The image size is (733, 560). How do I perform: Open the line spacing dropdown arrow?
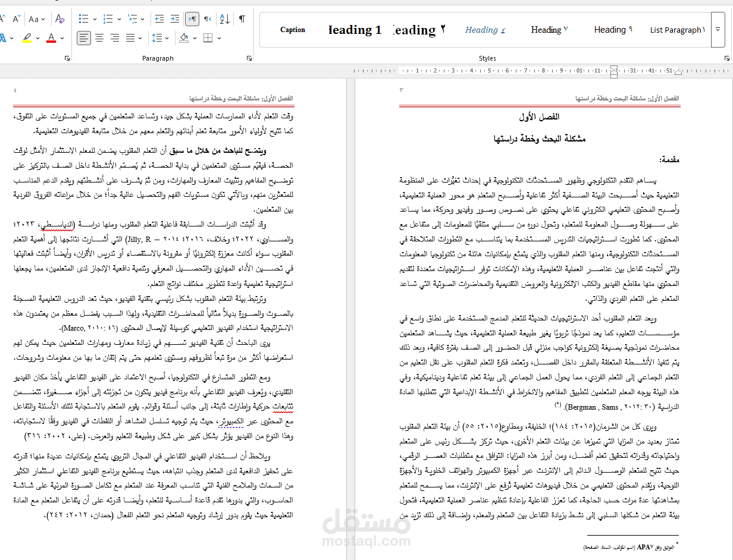[166, 38]
